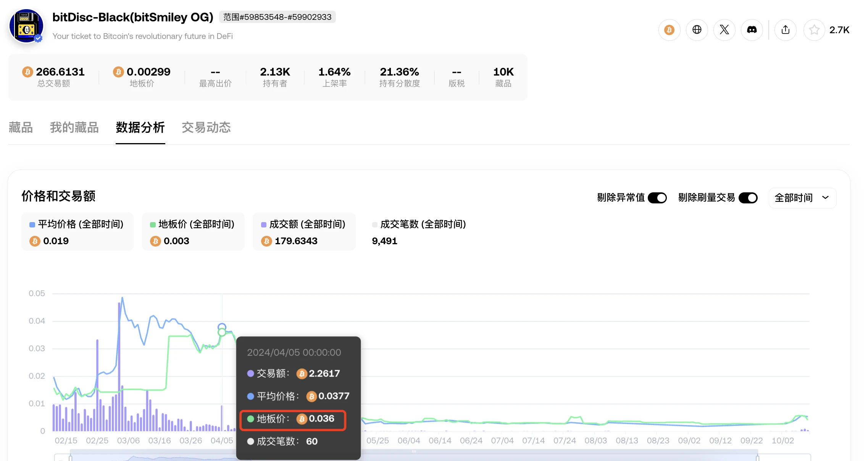Viewport: 868px width, 461px height.
Task: Open the project website via globe icon
Action: click(x=697, y=29)
